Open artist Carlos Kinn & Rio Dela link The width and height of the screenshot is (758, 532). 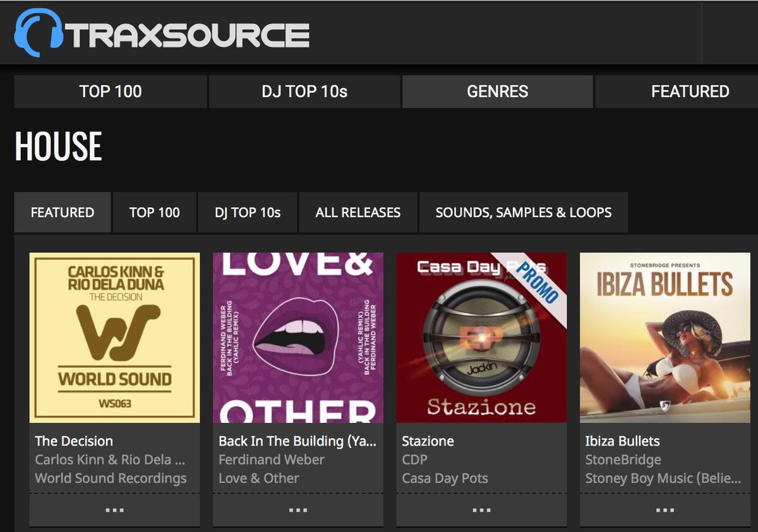click(110, 459)
